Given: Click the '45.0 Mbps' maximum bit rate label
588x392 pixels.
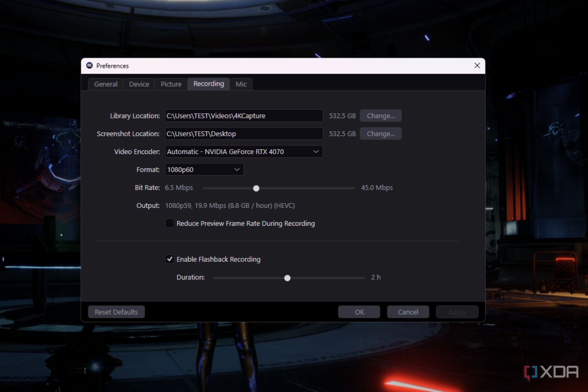Looking at the screenshot, I should pos(377,188).
